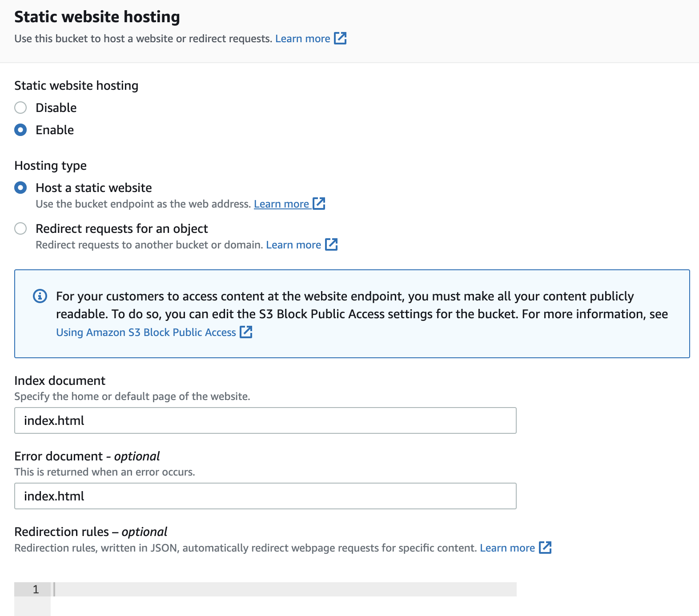The image size is (699, 616).
Task: Open Learn more for redirection rules
Action: [x=507, y=548]
